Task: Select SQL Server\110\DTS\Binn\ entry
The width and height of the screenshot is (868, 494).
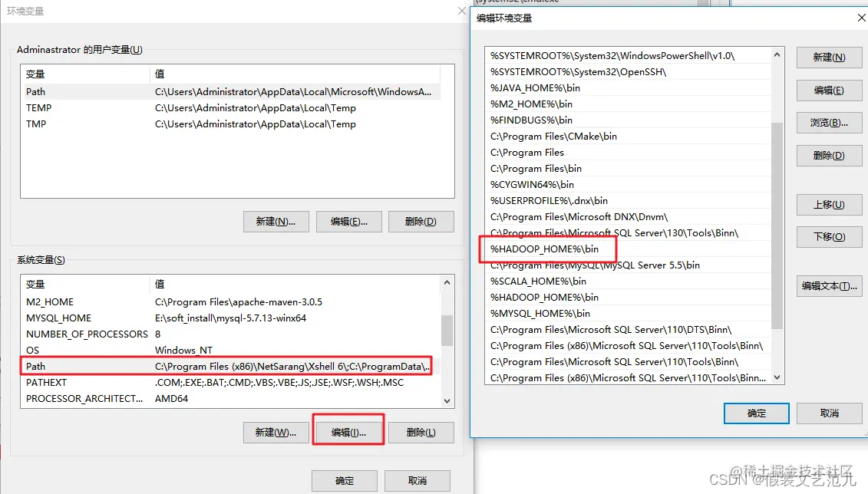Action: [628, 329]
